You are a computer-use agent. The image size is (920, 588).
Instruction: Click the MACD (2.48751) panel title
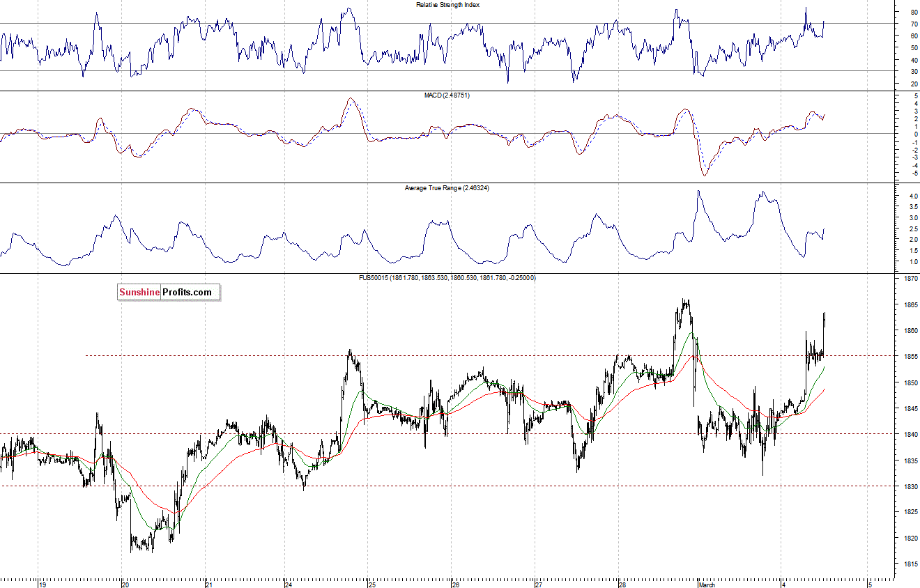(x=447, y=95)
